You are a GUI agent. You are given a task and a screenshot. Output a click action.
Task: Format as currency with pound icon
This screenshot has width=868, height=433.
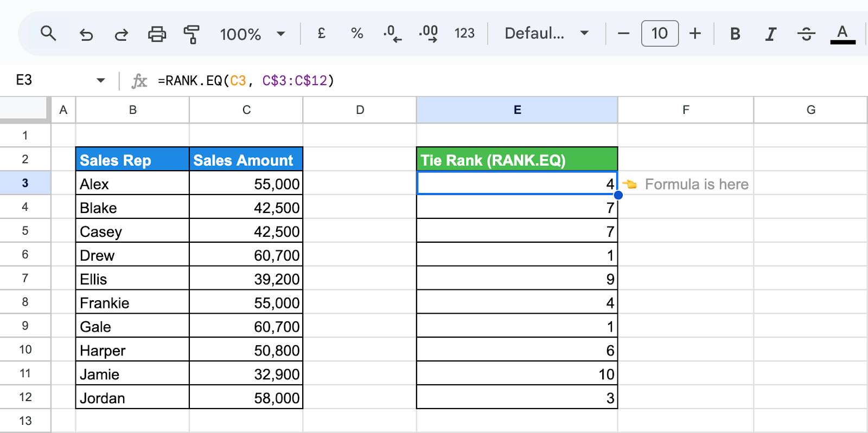coord(321,34)
